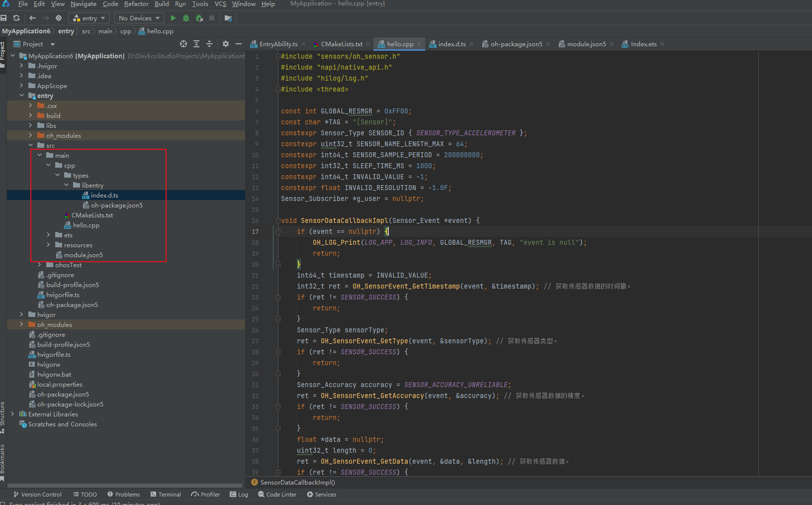Select hello.cpp in the project tree
812x505 pixels.
86,225
